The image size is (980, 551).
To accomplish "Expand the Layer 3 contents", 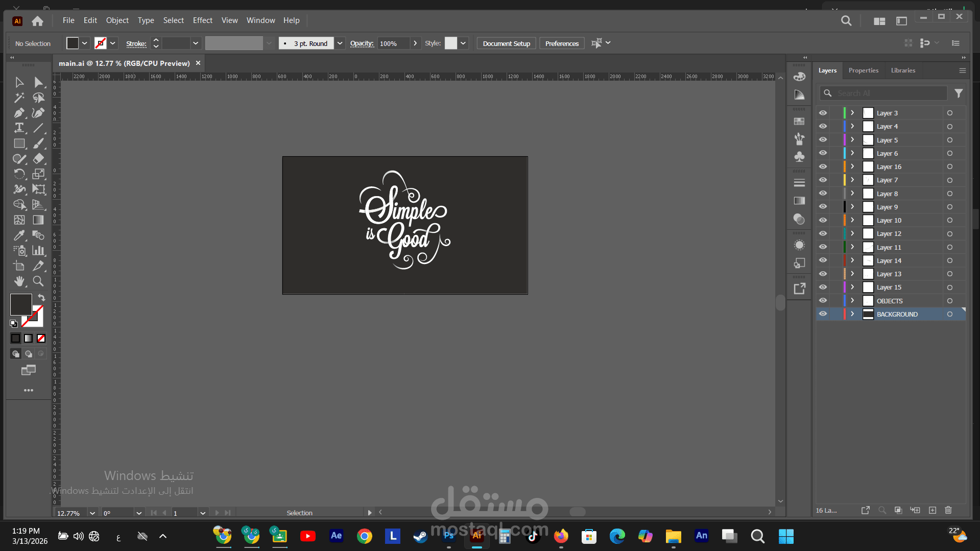I will click(x=852, y=113).
